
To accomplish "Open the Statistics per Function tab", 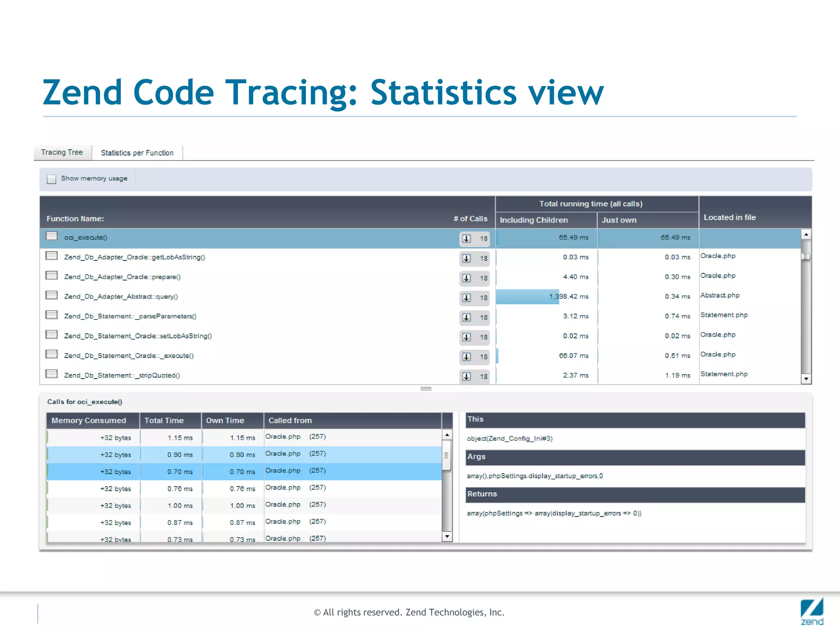I will [x=137, y=153].
